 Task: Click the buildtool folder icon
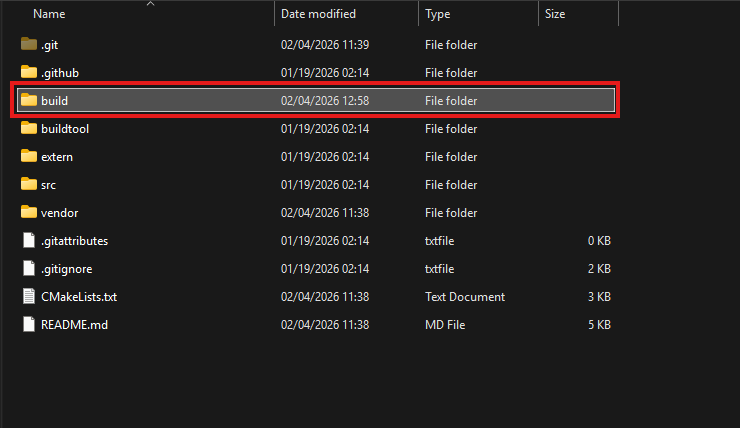tap(28, 129)
